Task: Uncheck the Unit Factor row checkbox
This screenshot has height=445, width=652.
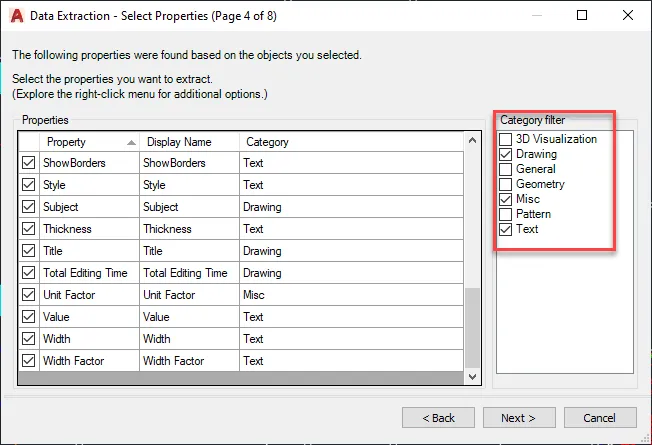Action: click(x=28, y=295)
